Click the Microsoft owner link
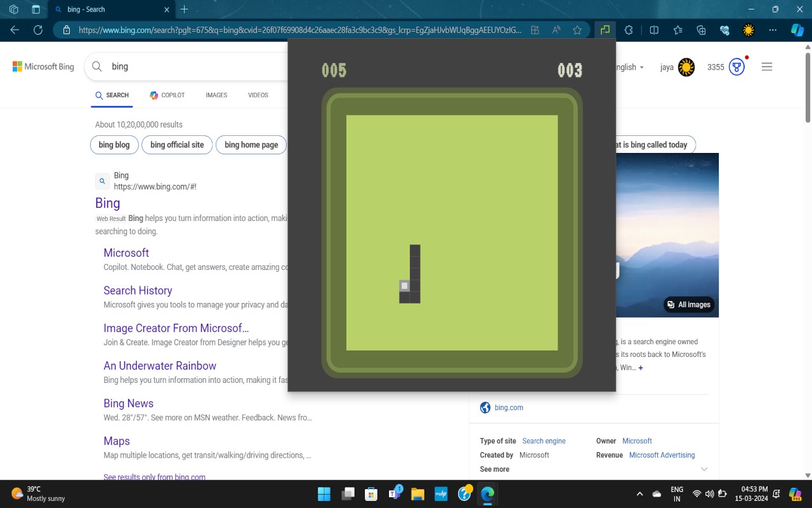 click(637, 441)
